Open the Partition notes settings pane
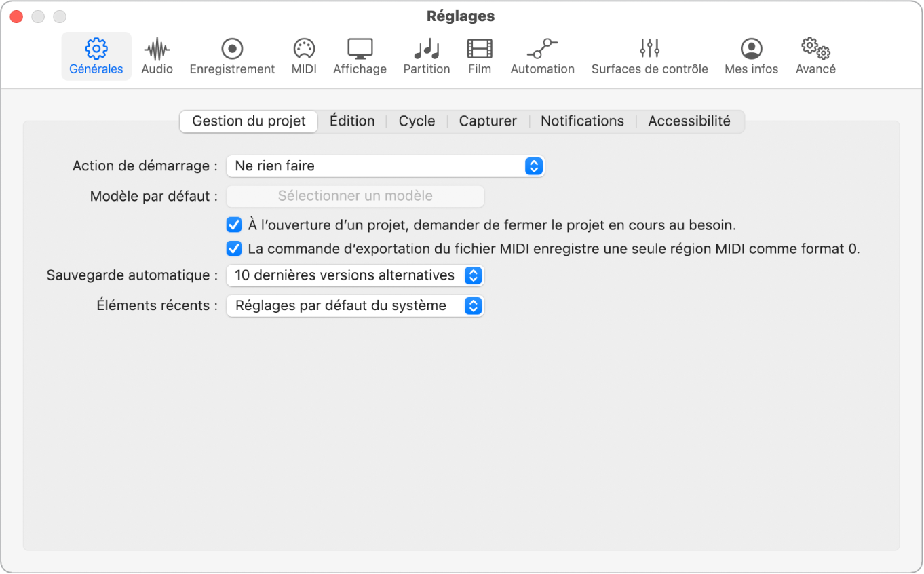This screenshot has width=924, height=574. coord(427,56)
